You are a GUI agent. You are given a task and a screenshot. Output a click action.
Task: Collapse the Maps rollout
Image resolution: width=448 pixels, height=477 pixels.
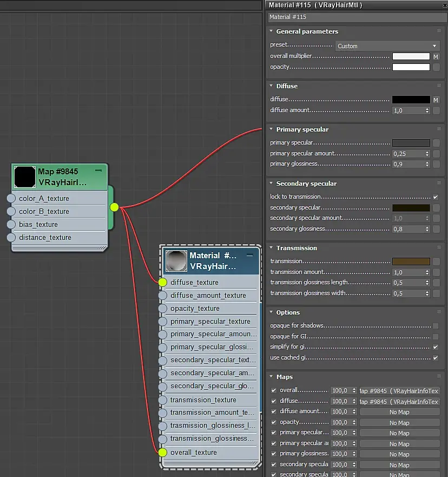271,377
